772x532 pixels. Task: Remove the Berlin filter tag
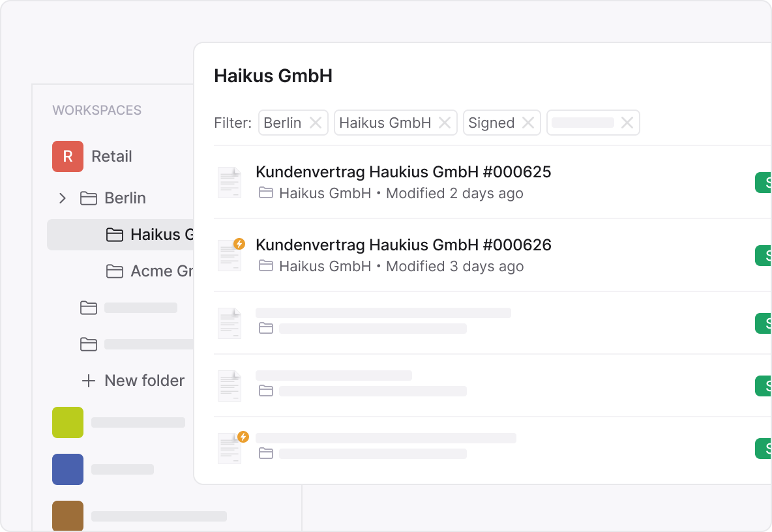coord(316,123)
